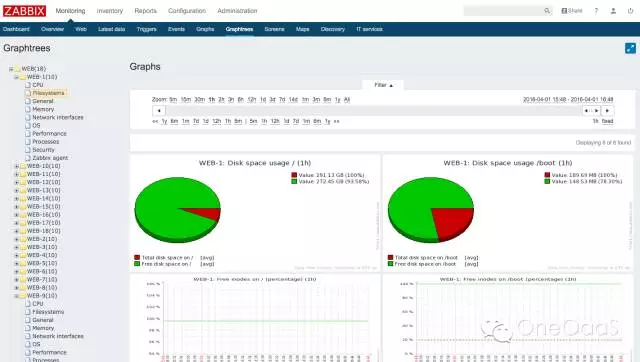Toggle fullscreen mode icon

pos(630,48)
